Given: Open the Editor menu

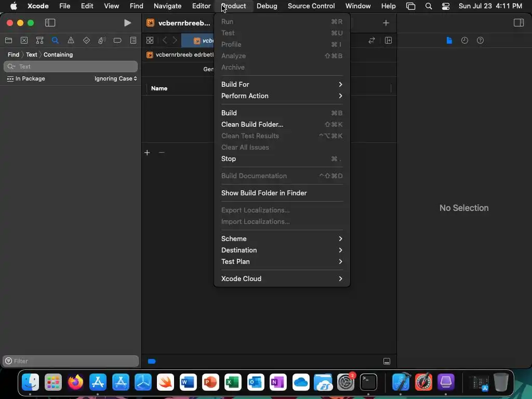Looking at the screenshot, I should pyautogui.click(x=201, y=6).
